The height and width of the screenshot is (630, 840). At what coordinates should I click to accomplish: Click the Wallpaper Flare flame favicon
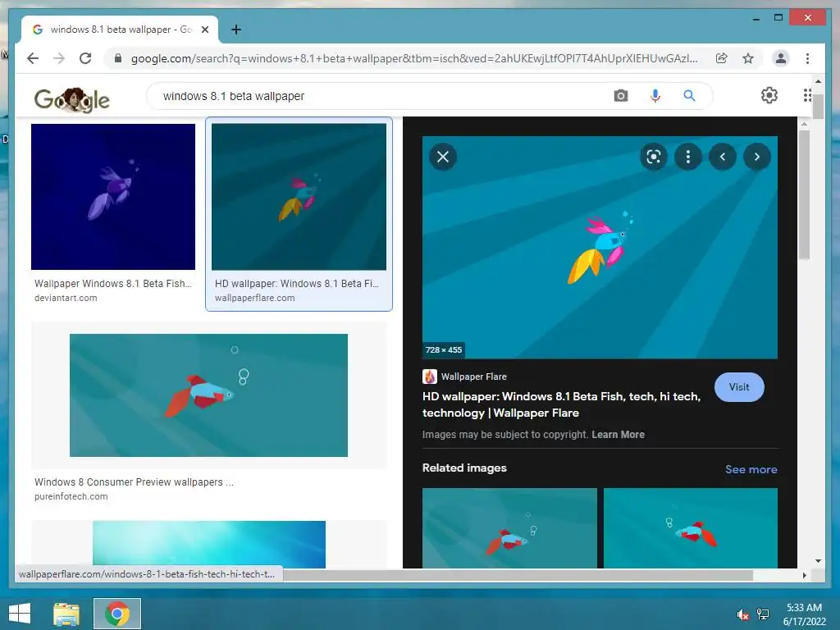(x=430, y=377)
